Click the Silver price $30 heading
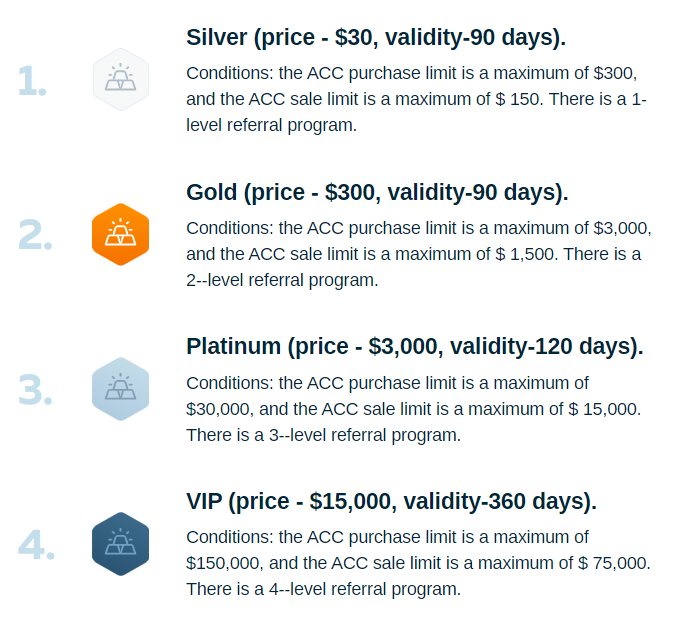The height and width of the screenshot is (625, 683). [375, 38]
